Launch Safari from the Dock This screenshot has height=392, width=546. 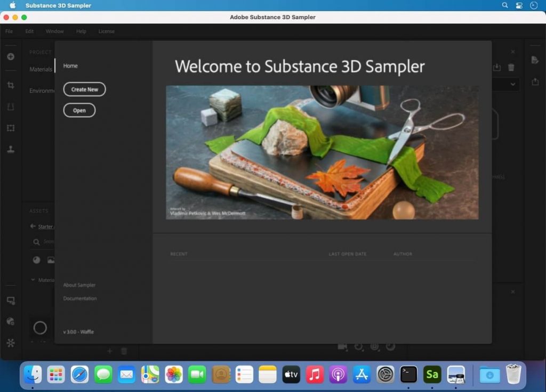tap(79, 375)
